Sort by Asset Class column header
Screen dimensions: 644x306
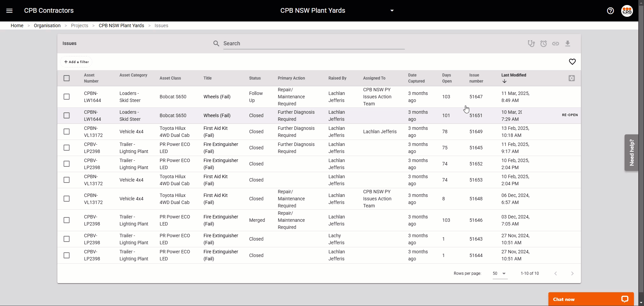(170, 78)
